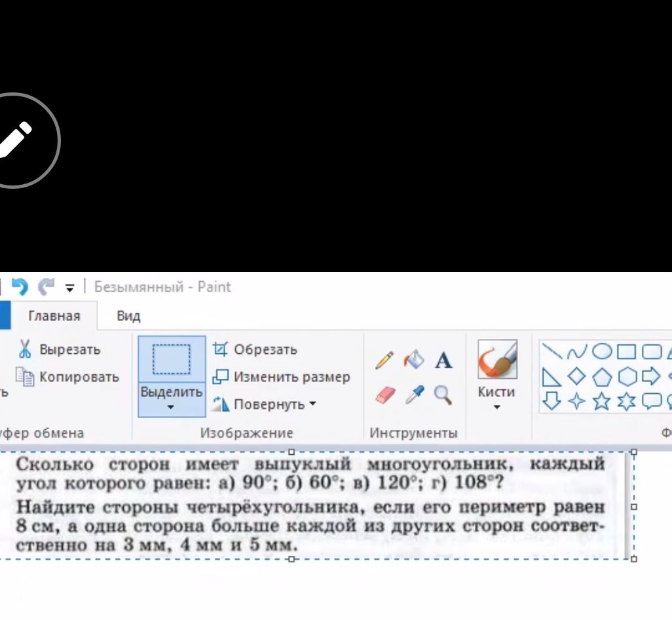The height and width of the screenshot is (620, 672).
Task: Select the Pencil tool
Action: [x=384, y=360]
